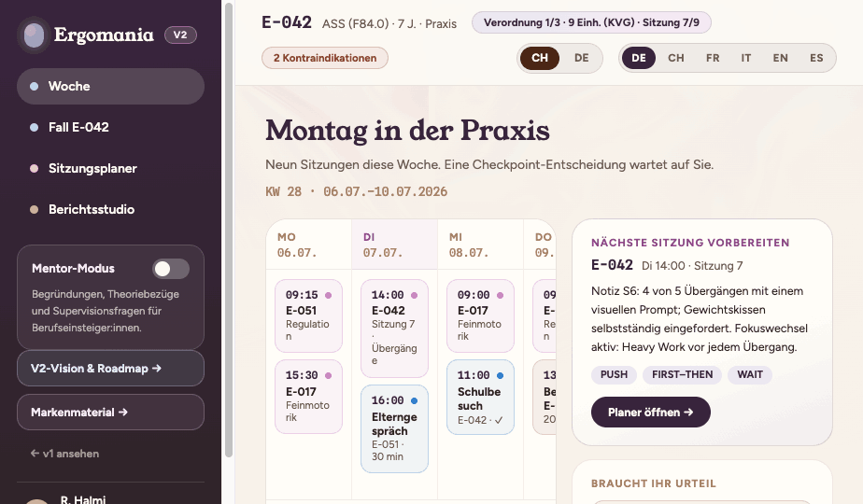Click the WAIT strategy tag
Image resolution: width=863 pixels, height=504 pixels.
750,374
